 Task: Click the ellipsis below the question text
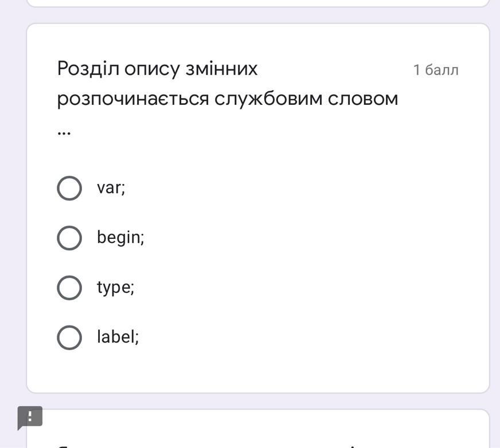tap(64, 133)
